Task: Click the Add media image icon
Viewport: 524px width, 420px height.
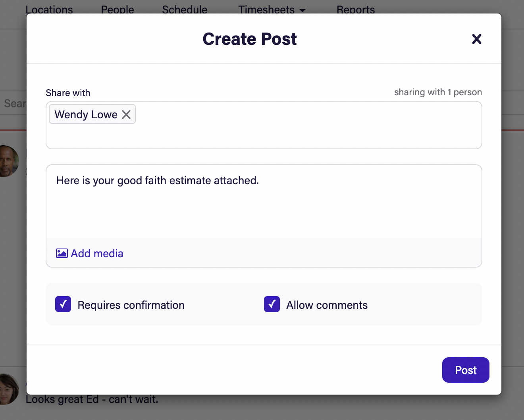Action: (62, 253)
